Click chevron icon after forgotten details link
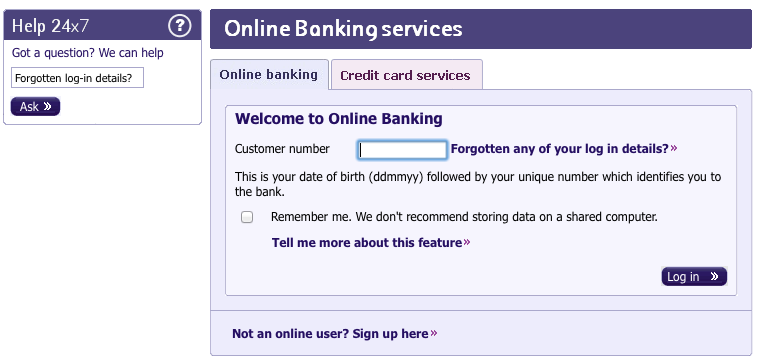This screenshot has height=362, width=760. (x=674, y=148)
